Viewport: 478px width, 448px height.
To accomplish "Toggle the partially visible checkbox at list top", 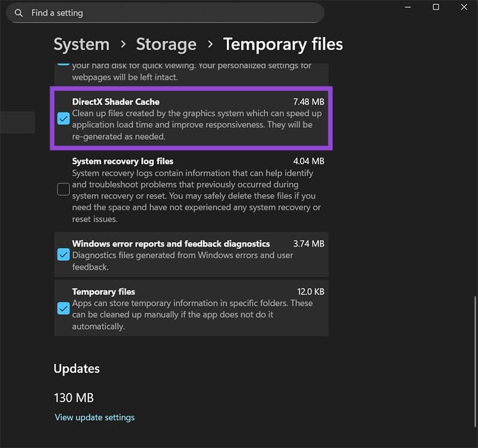I will [x=63, y=62].
